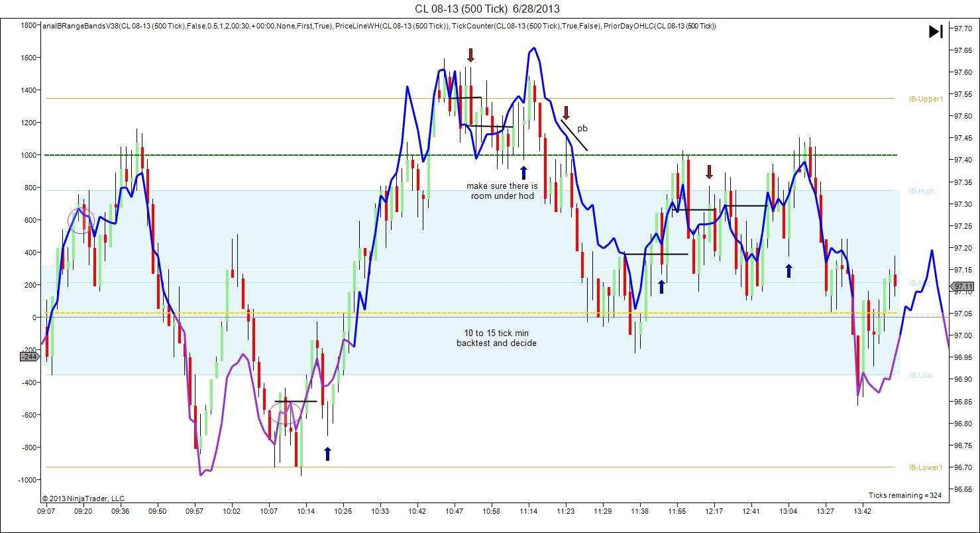Click the IB-High level label
The width and height of the screenshot is (980, 533).
click(x=922, y=191)
